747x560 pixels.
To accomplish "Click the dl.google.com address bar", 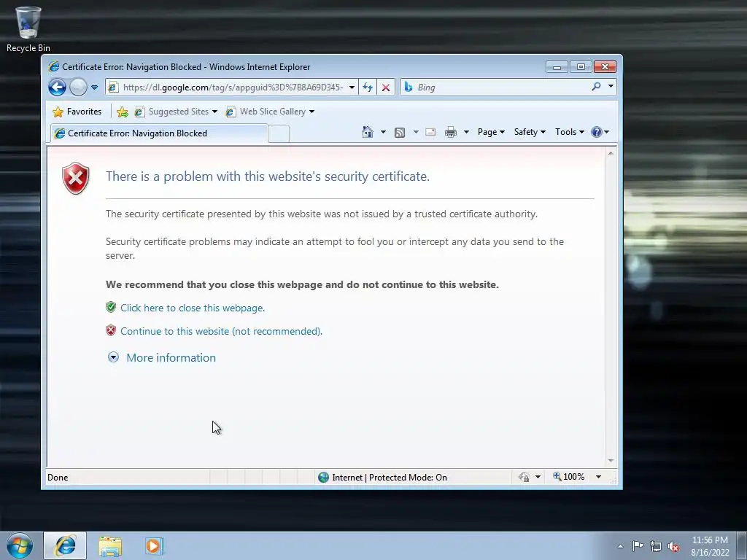I will (x=233, y=87).
